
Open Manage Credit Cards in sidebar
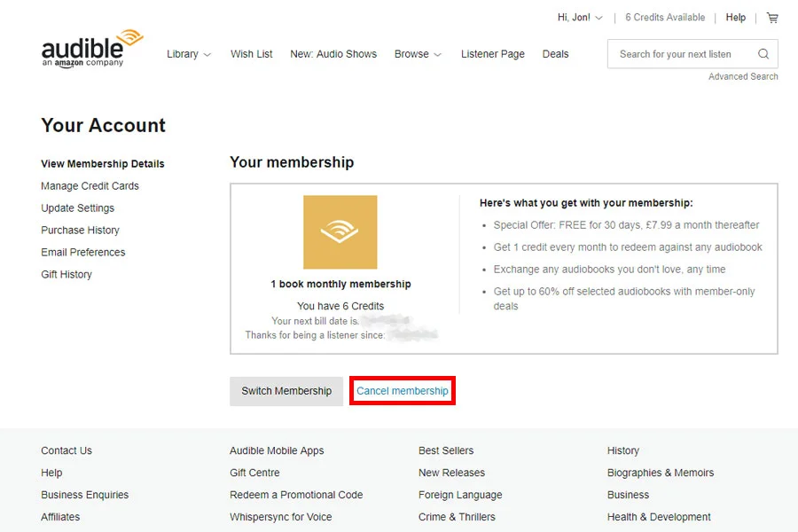90,186
